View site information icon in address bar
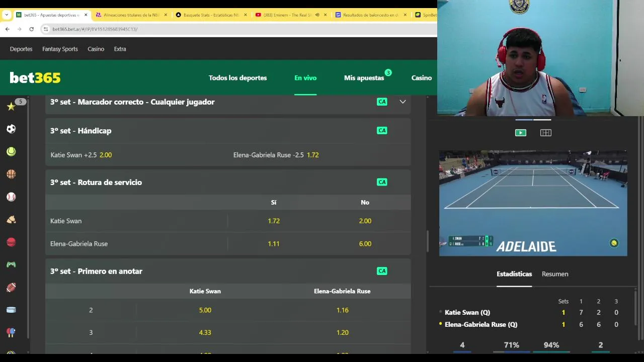 click(x=46, y=29)
